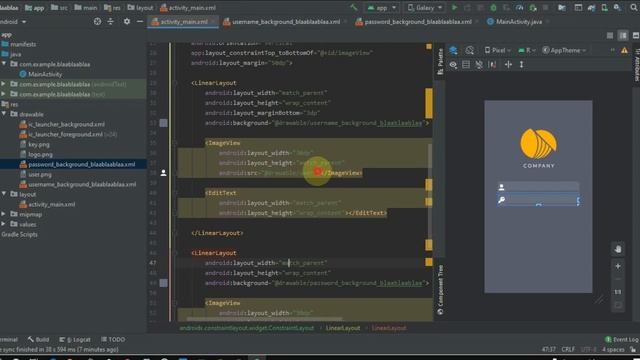Click the username field in preview
Viewport: 640px width, 360px height.
coord(538,187)
